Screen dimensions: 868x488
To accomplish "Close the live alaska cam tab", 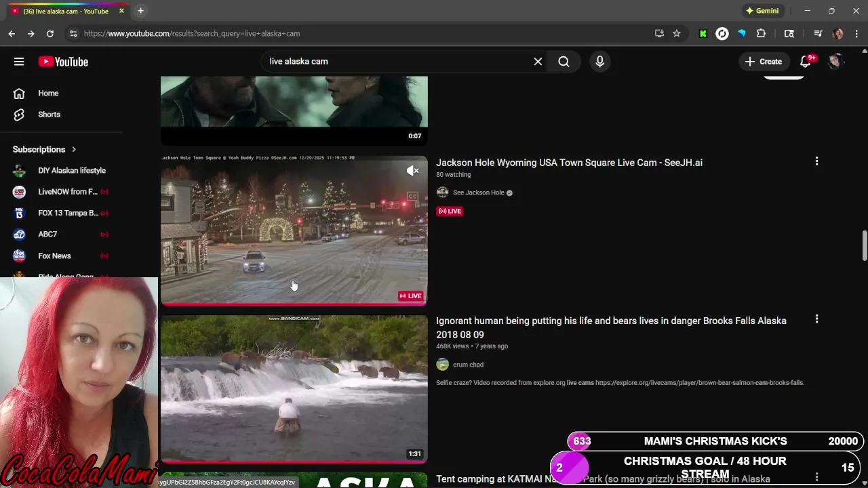I will pyautogui.click(x=121, y=11).
